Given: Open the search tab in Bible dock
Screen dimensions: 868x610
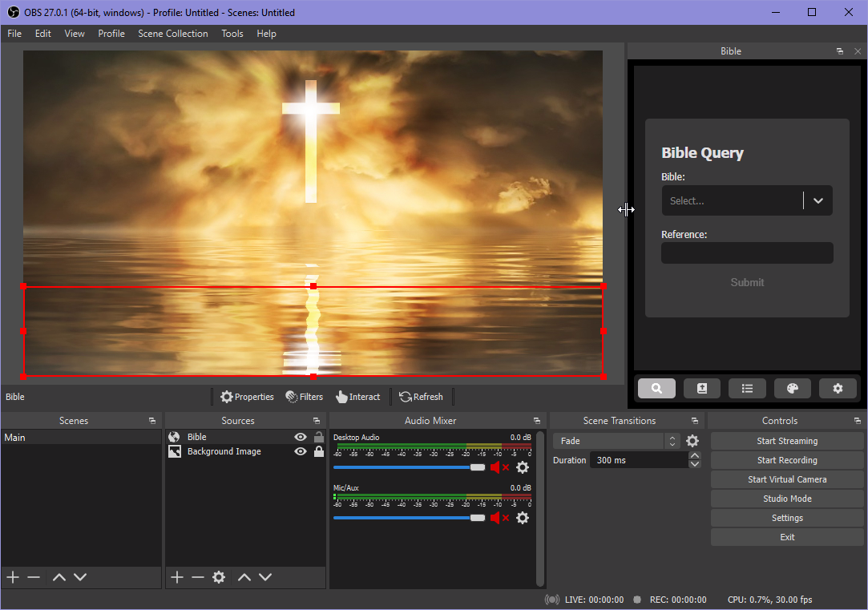Looking at the screenshot, I should [656, 389].
